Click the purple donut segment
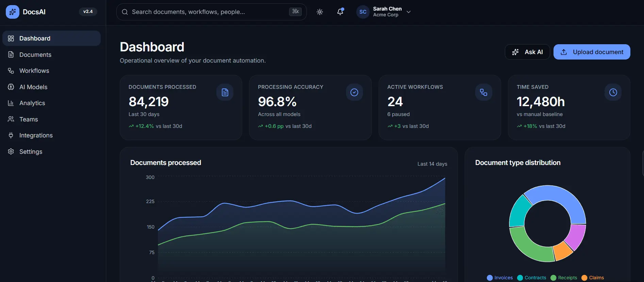Viewport: 644px width, 282px height. tap(577, 237)
